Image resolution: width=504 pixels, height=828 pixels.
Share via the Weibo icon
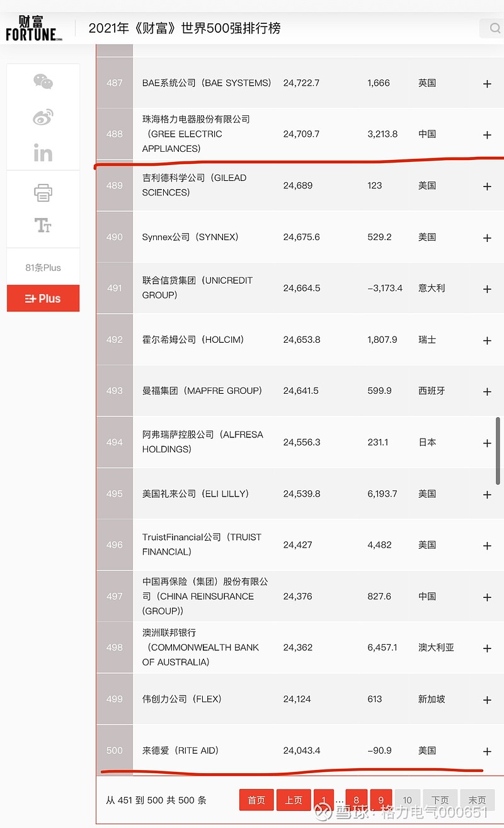click(43, 117)
